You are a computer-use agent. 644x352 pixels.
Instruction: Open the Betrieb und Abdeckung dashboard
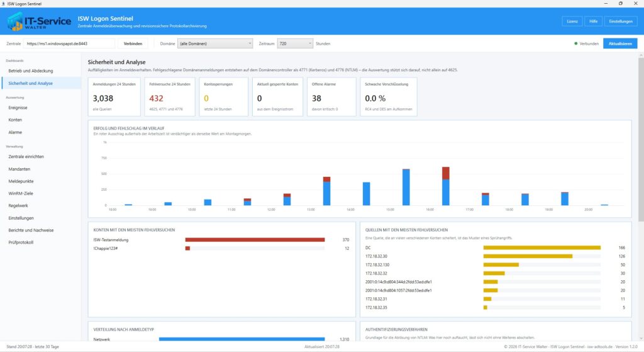[41, 71]
